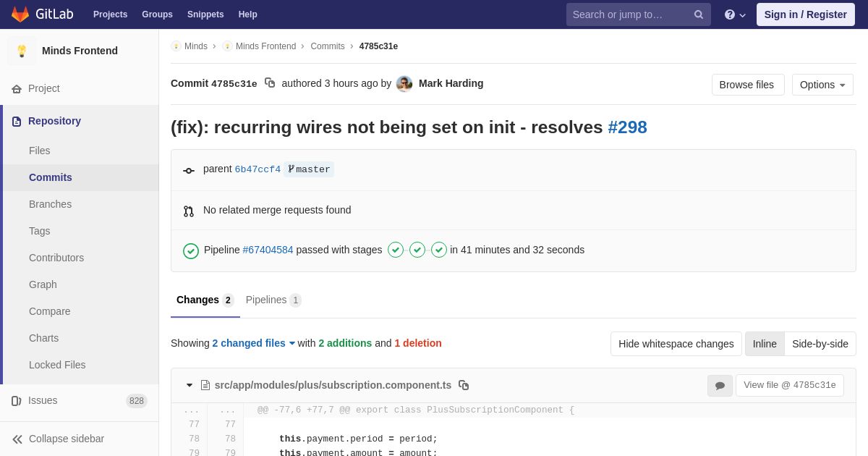Click Mark Harding author name
The image size is (868, 456).
(x=451, y=83)
